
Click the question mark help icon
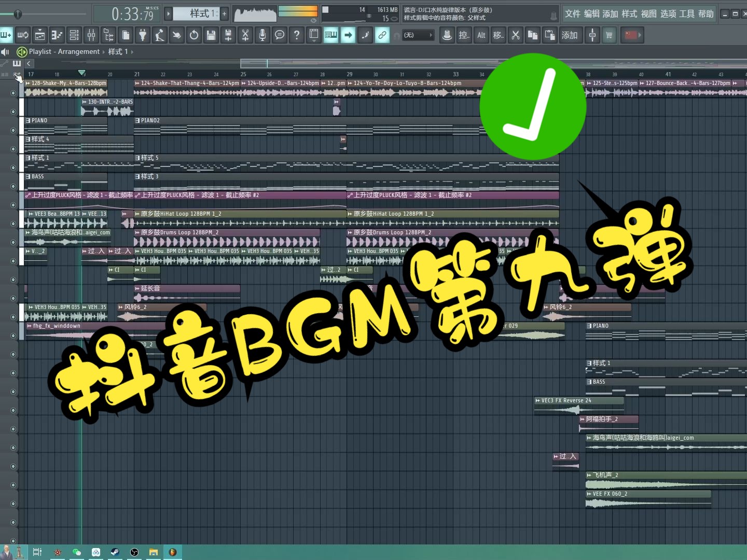click(297, 35)
